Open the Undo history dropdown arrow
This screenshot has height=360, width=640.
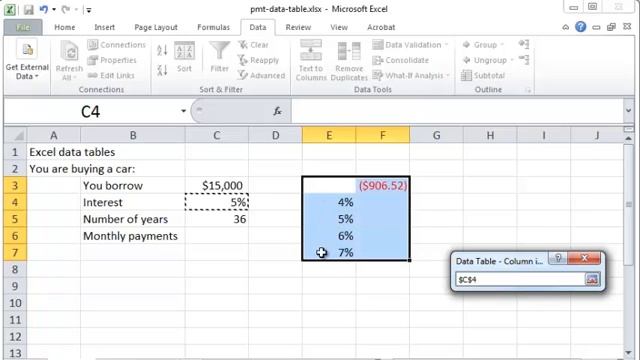(x=54, y=9)
